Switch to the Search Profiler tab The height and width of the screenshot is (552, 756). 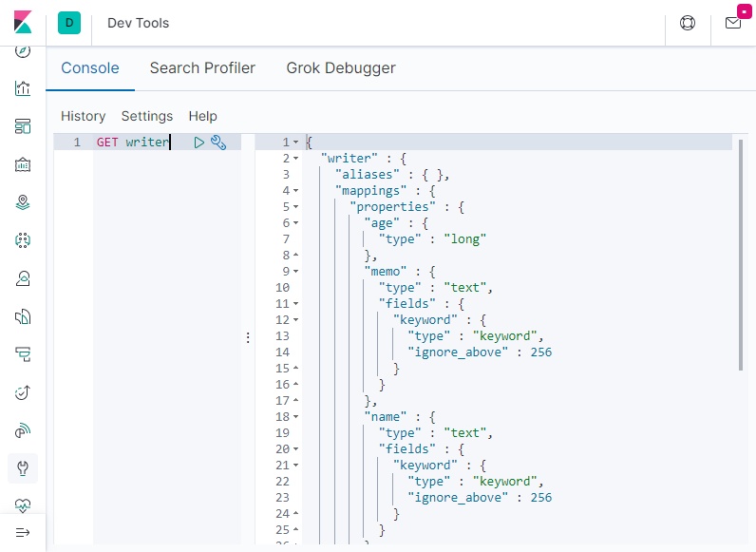pyautogui.click(x=202, y=68)
